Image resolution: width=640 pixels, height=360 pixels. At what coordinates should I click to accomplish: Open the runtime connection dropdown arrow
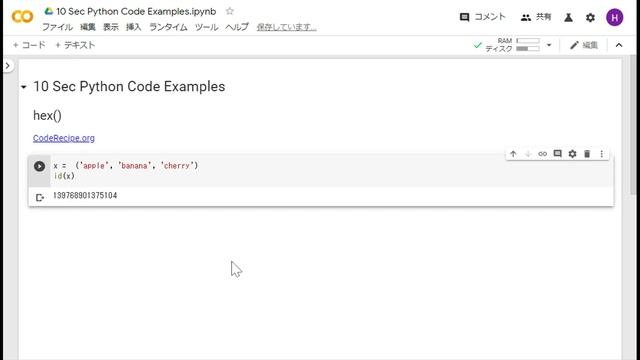click(x=549, y=45)
